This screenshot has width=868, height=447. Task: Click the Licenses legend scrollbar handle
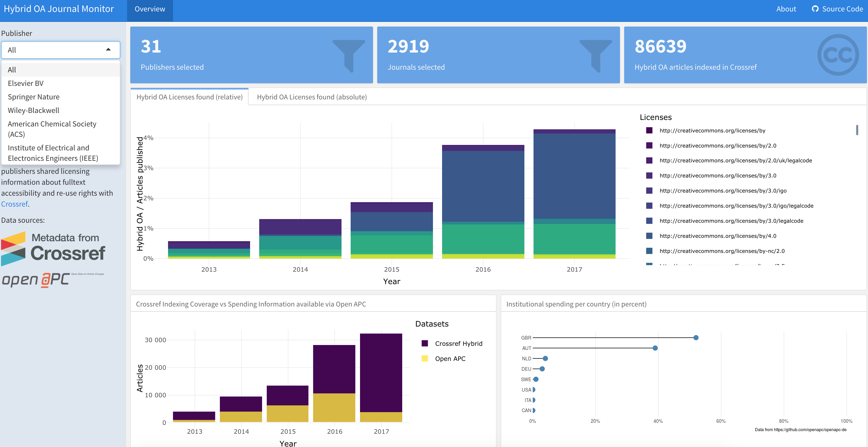(x=857, y=130)
